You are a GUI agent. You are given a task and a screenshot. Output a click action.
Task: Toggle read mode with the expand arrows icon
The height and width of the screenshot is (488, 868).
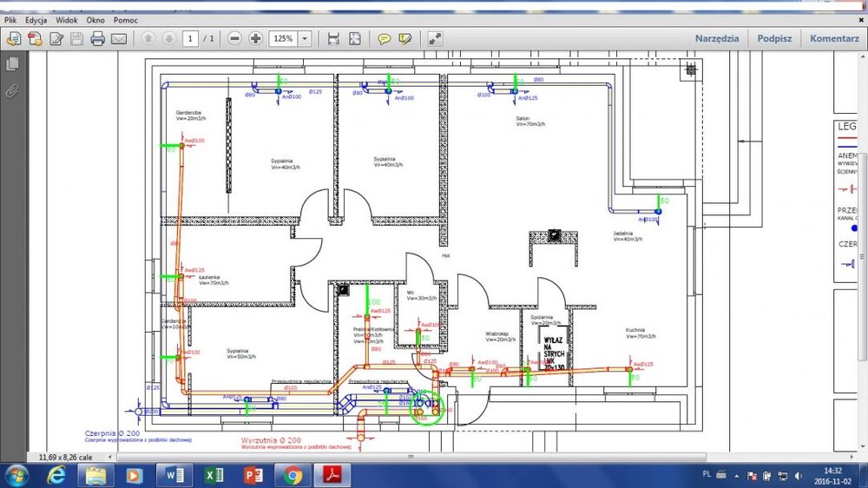pos(435,39)
